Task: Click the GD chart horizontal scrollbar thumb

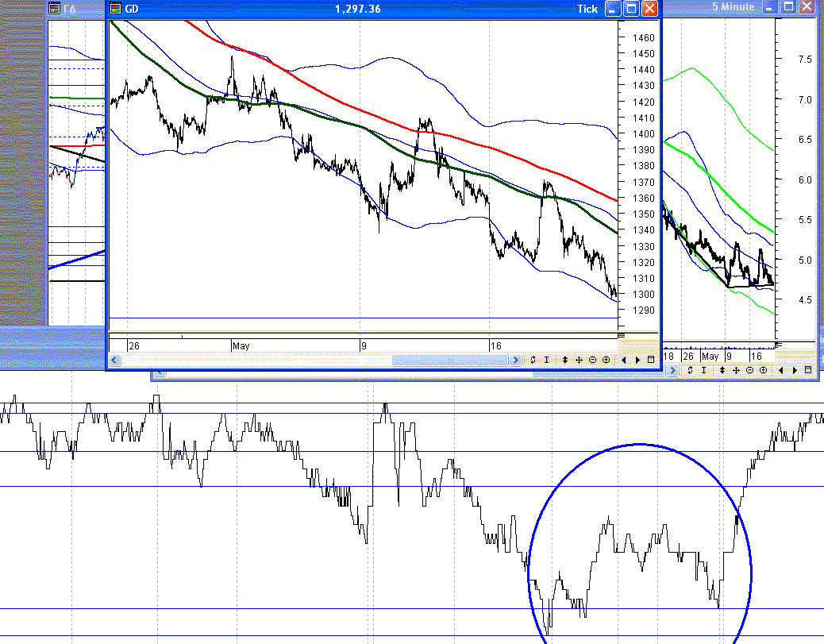Action: [x=450, y=360]
